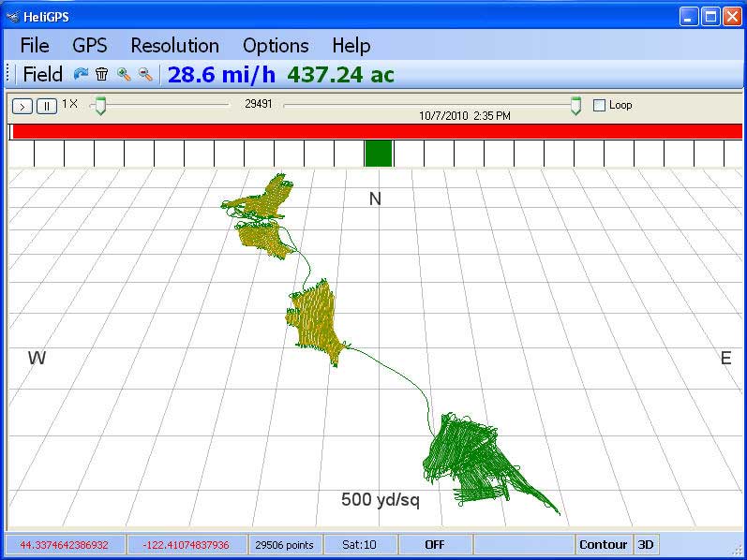Open the Options menu
Image resolution: width=747 pixels, height=560 pixels.
(276, 46)
